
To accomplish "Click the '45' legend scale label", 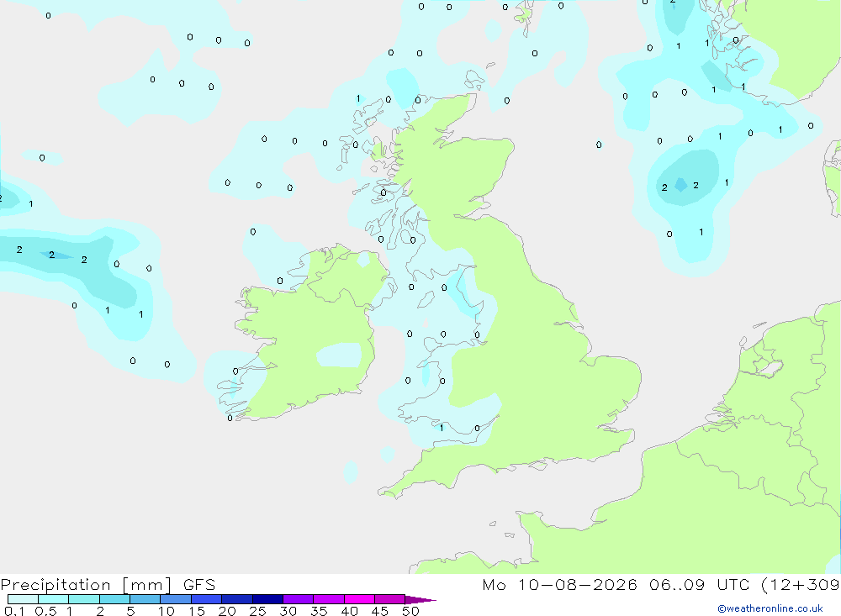I will 380,611.
